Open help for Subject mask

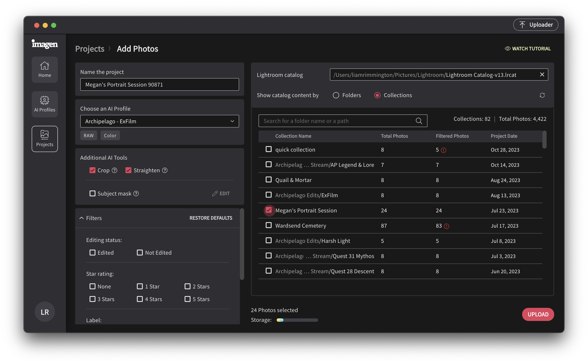tap(136, 194)
